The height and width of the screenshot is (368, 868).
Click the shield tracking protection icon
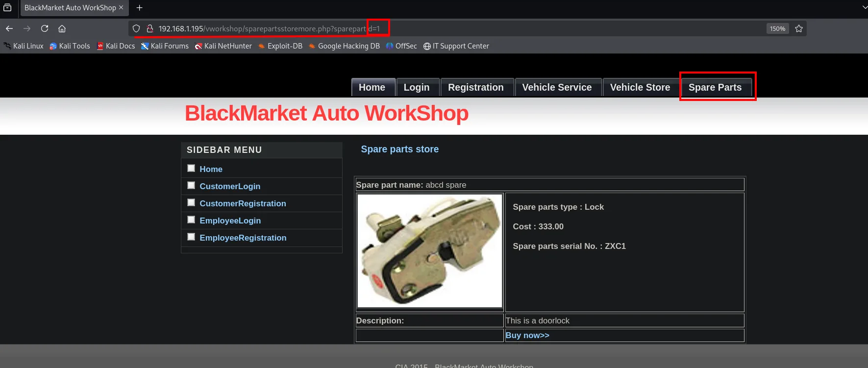(x=137, y=28)
